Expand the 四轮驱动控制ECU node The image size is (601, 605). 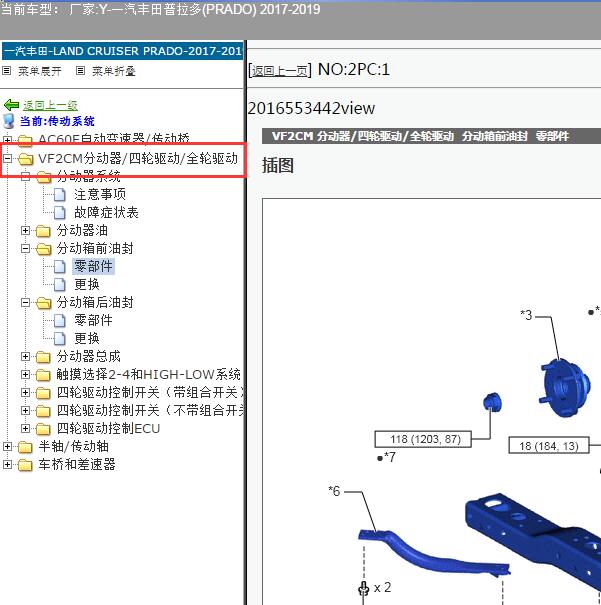(25, 428)
